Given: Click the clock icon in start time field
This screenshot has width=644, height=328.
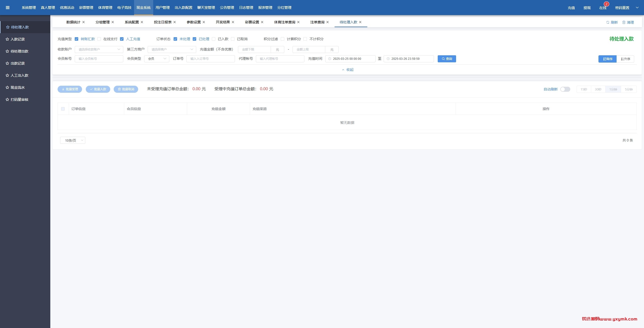Looking at the screenshot, I should [330, 59].
